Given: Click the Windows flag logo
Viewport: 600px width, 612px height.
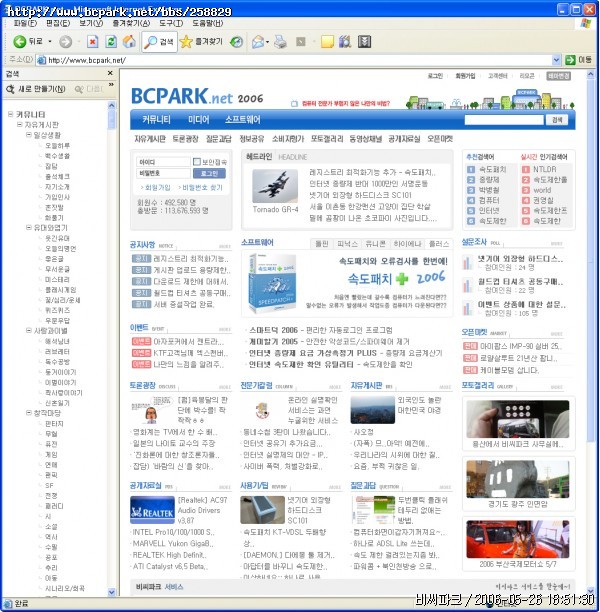Looking at the screenshot, I should tap(586, 23).
